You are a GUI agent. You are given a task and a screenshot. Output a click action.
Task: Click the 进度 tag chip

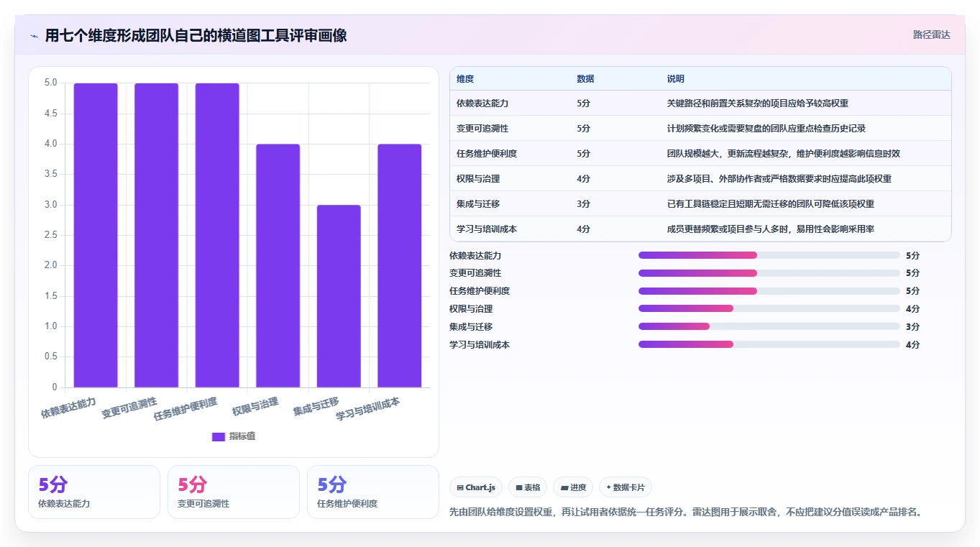coord(573,487)
